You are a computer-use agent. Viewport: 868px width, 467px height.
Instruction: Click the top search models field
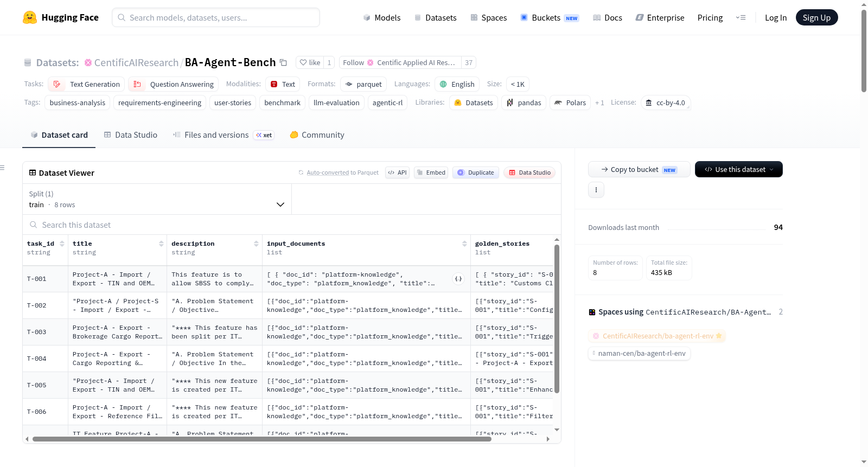216,17
